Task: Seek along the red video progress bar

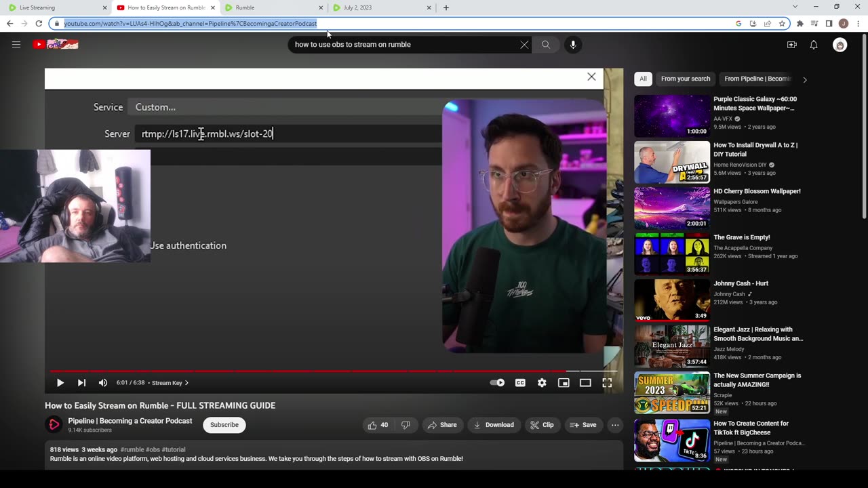Action: (x=332, y=371)
